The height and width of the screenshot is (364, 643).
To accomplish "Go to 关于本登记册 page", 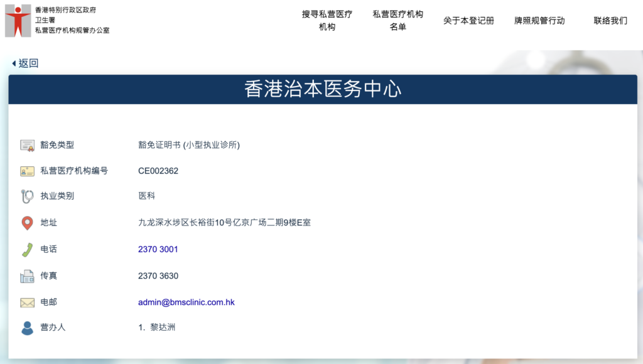I will (x=468, y=20).
